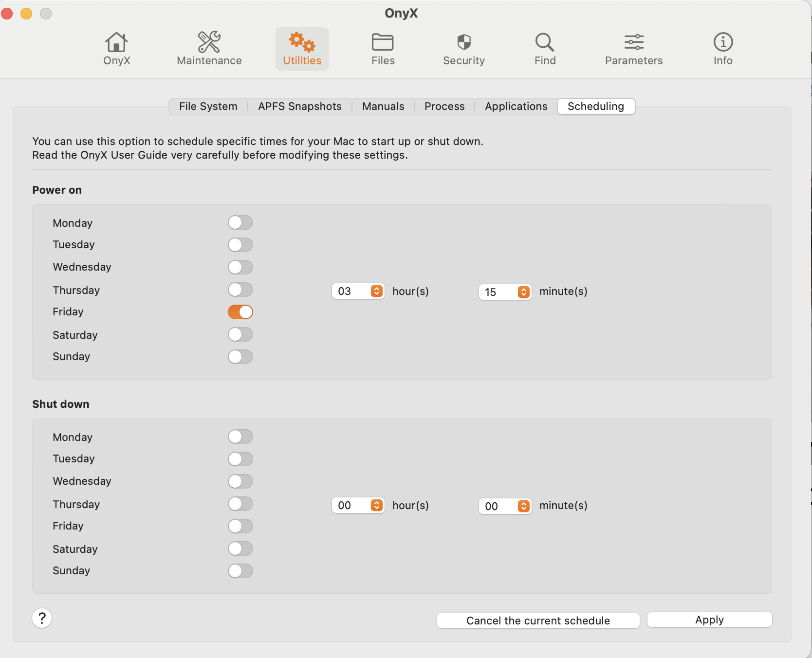Screen dimensions: 812x658
Task: Click the help question mark button
Action: (42, 619)
